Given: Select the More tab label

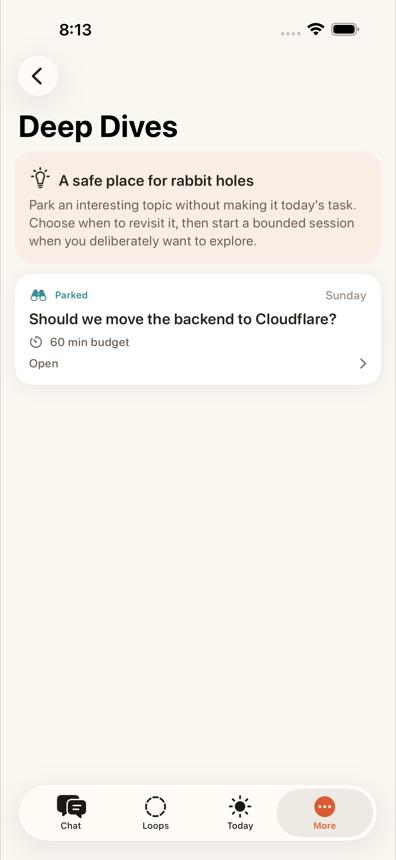Looking at the screenshot, I should pyautogui.click(x=325, y=825).
